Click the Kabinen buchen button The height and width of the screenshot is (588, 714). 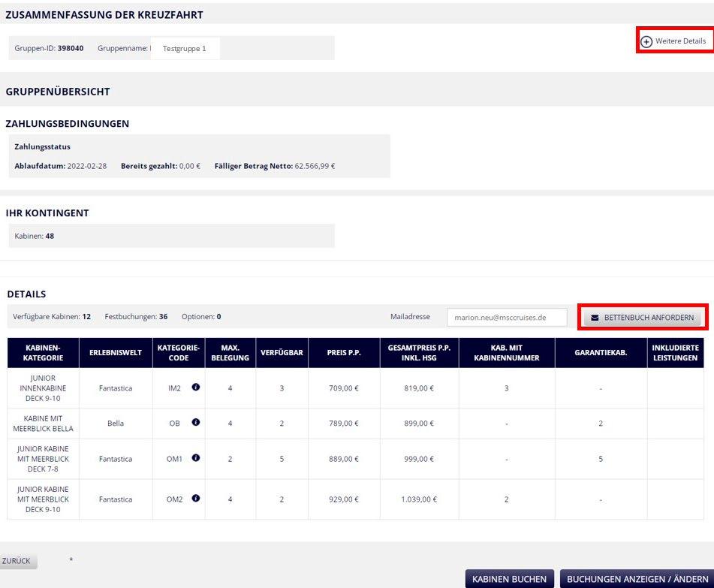[511, 579]
